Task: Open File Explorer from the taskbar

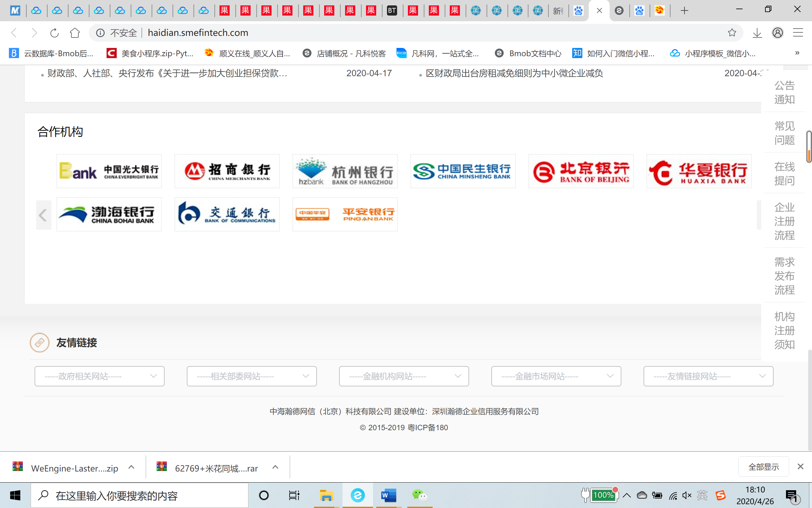Action: click(x=326, y=496)
